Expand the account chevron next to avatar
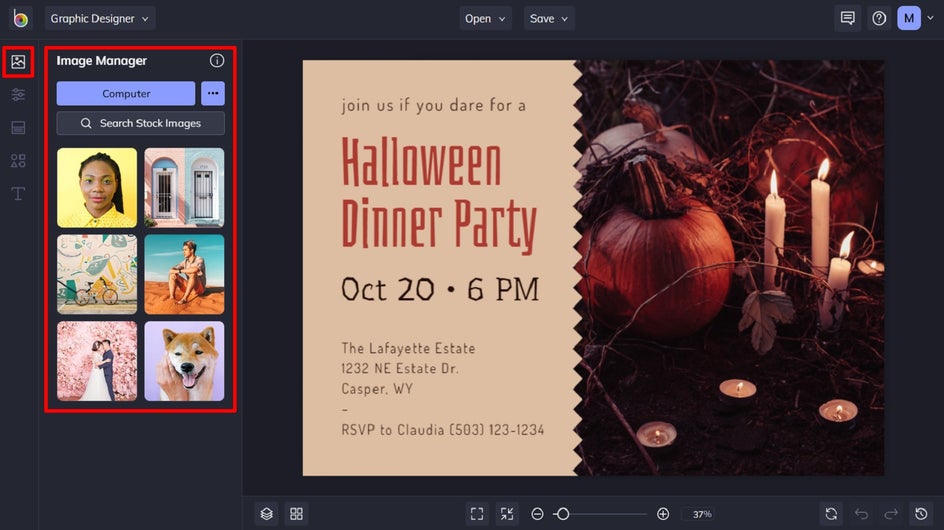 click(x=930, y=18)
